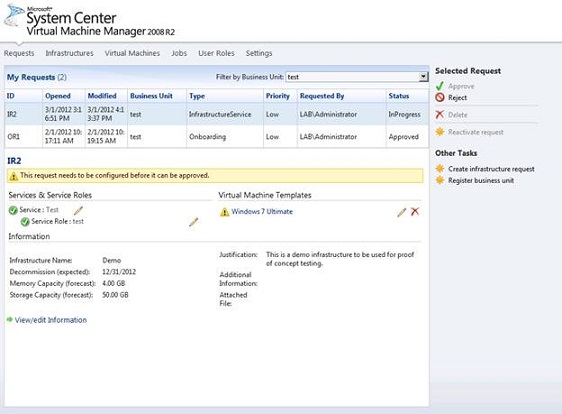Click the green check beside Service: Test
The image size is (562, 414).
[13, 210]
